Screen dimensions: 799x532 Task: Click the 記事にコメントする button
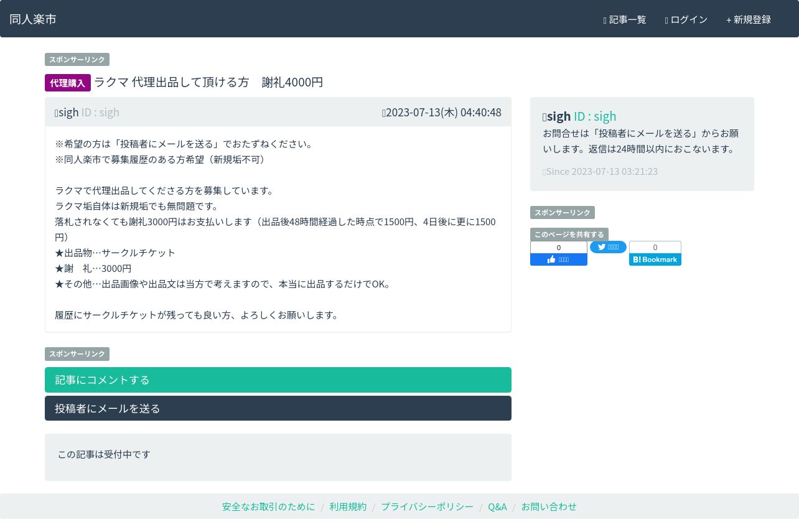(x=278, y=380)
